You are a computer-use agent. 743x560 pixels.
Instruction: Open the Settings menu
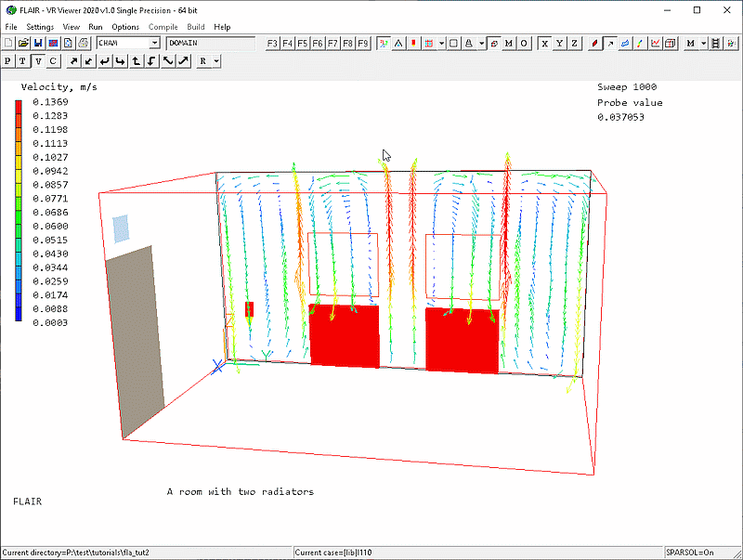pyautogui.click(x=40, y=27)
